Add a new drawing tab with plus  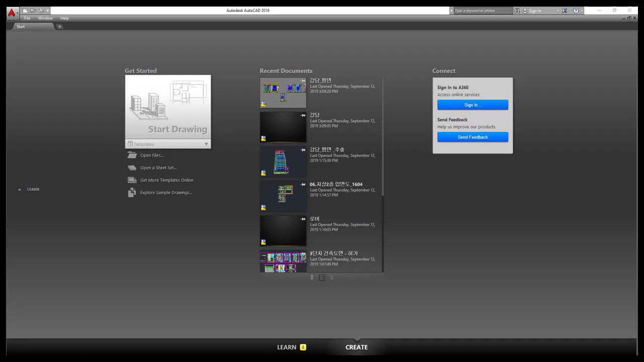(x=59, y=27)
